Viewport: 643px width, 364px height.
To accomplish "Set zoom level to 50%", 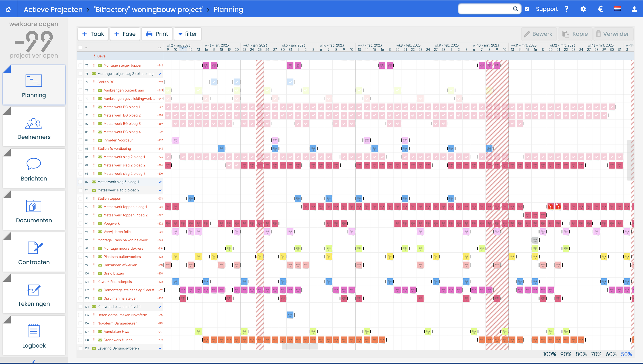I will click(626, 354).
